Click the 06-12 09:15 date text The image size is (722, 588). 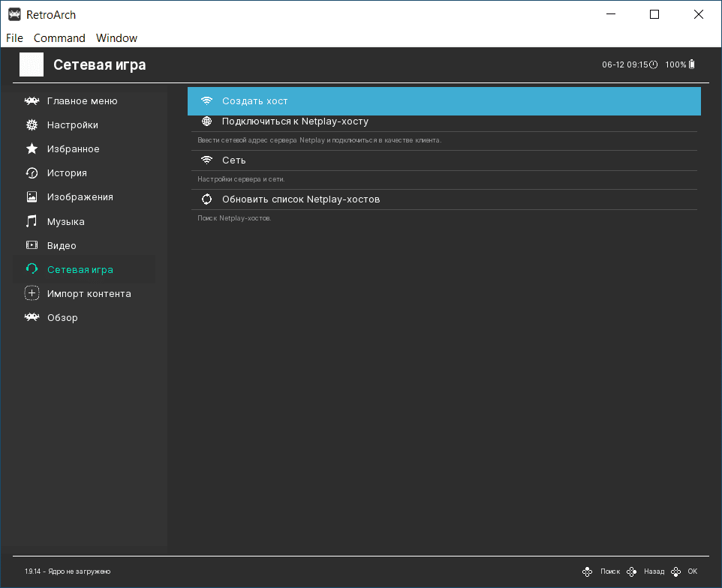click(x=625, y=64)
